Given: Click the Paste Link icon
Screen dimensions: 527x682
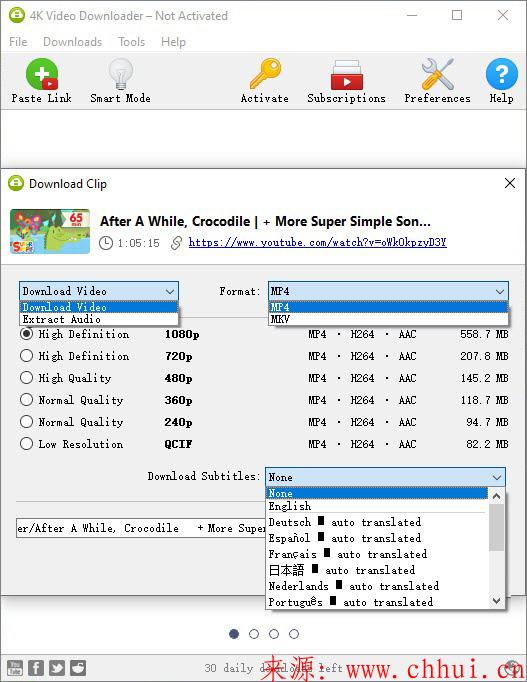Looking at the screenshot, I should point(42,74).
